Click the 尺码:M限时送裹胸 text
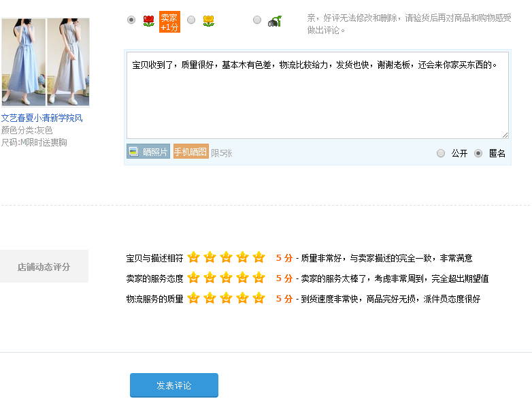The image size is (532, 401). click(x=34, y=142)
